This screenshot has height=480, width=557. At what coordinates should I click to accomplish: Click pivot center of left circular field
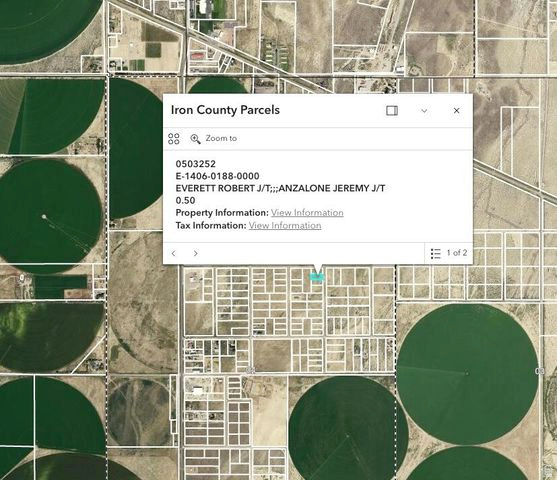click(x=44, y=216)
